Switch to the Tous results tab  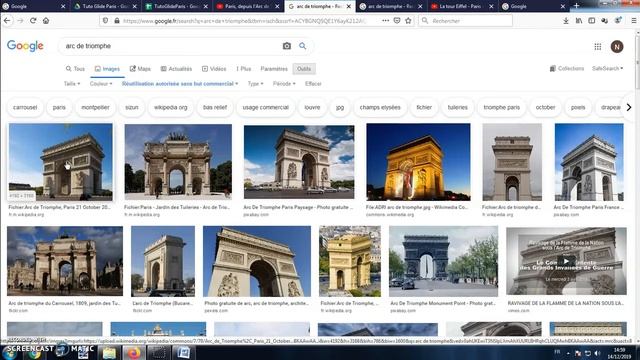pyautogui.click(x=75, y=69)
